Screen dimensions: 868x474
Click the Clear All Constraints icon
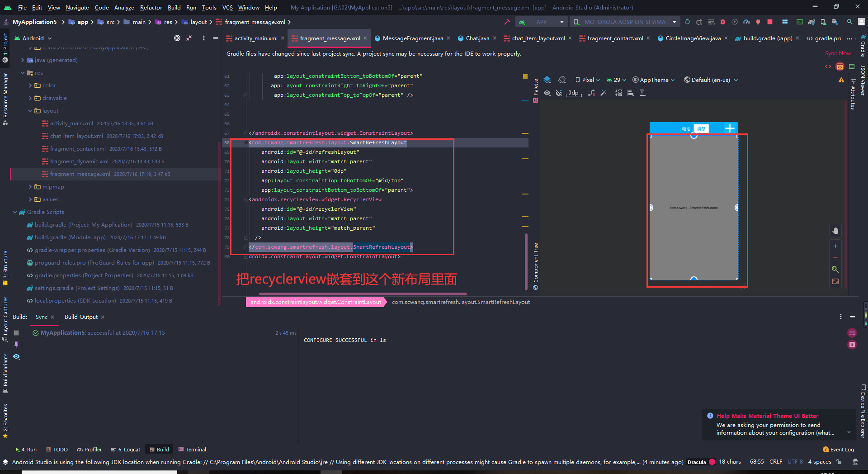point(592,93)
